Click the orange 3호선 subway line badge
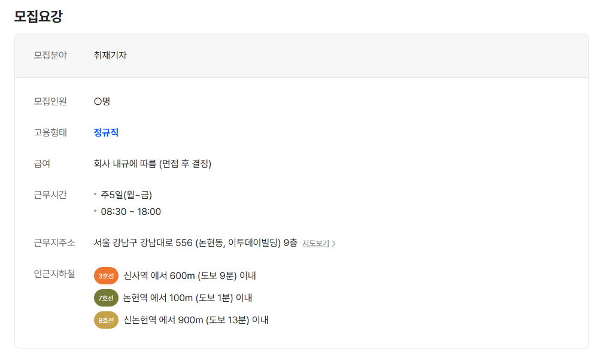598x364 pixels. [106, 275]
